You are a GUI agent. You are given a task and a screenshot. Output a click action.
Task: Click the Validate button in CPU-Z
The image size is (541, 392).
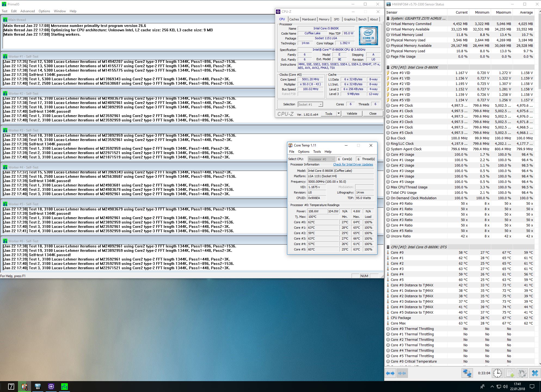pos(352,114)
